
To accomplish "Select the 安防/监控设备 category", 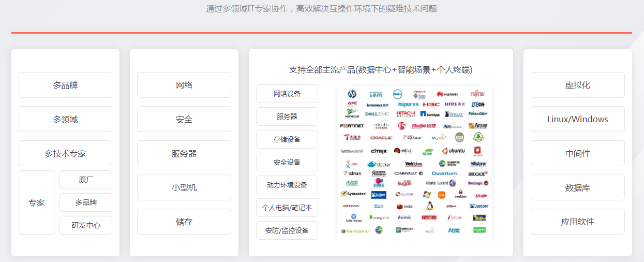I will [x=287, y=230].
